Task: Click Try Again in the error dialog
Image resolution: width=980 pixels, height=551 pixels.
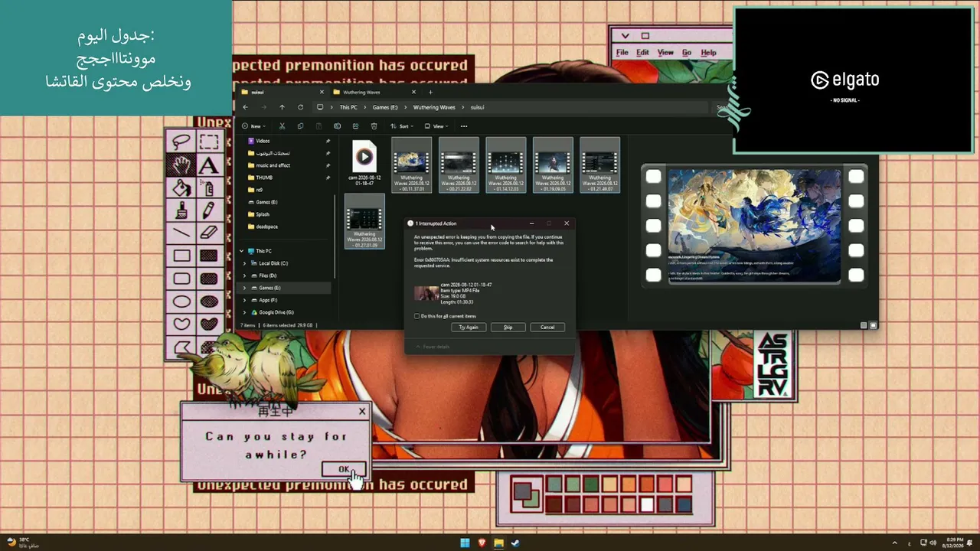Action: [469, 327]
